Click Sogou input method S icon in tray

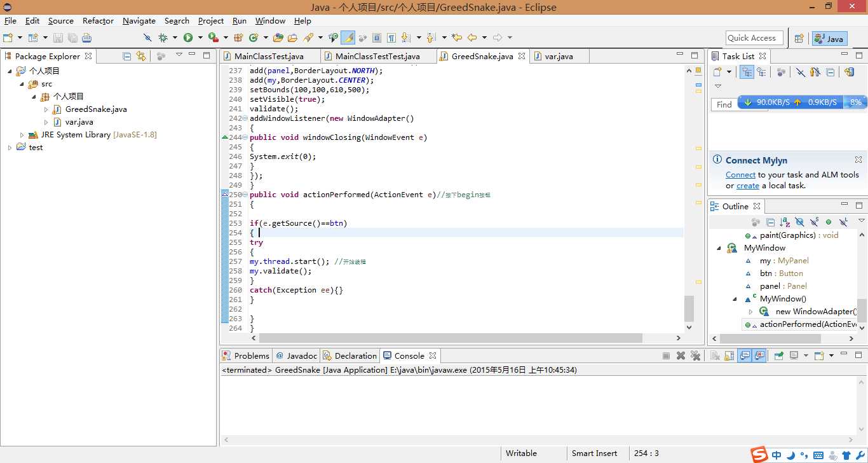coord(759,455)
